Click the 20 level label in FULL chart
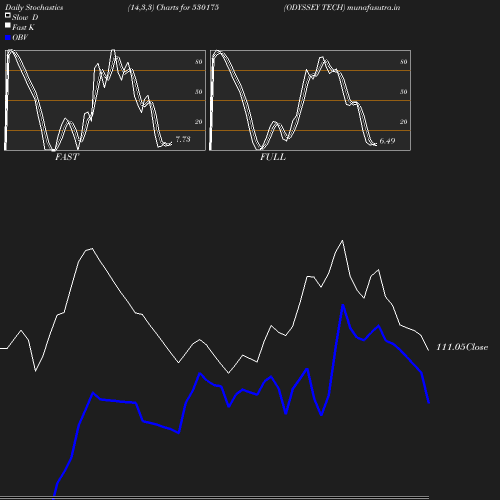The width and height of the screenshot is (500, 500). click(404, 122)
